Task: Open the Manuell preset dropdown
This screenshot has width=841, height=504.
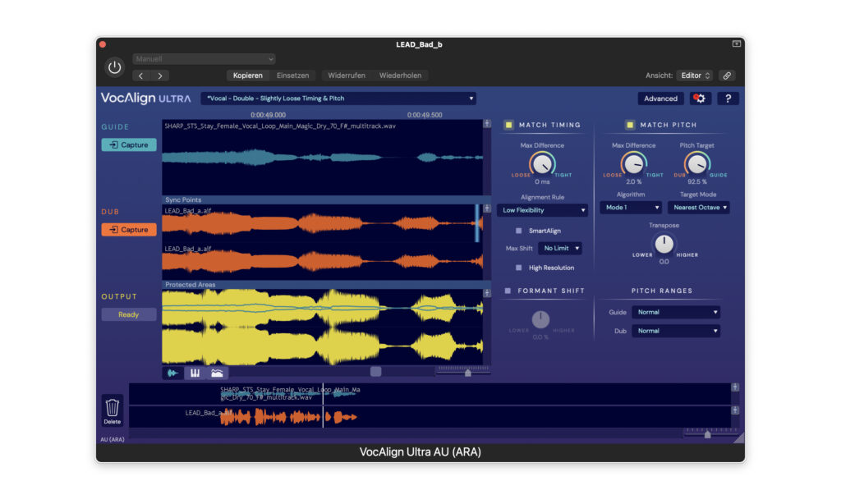Action: point(204,59)
